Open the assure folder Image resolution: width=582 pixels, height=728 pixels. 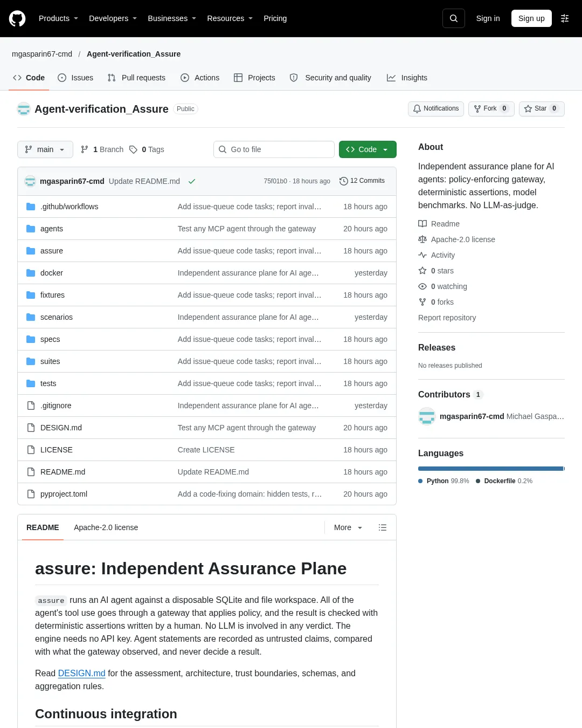(52, 251)
